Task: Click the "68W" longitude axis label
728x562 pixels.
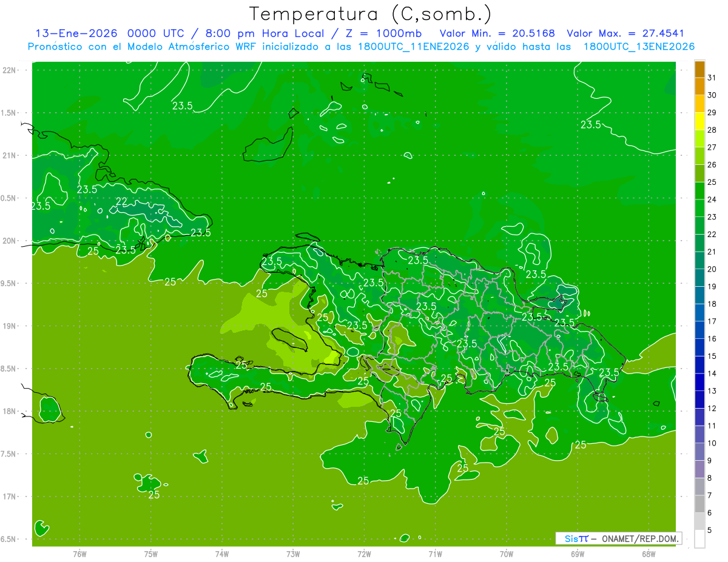Action: (649, 554)
